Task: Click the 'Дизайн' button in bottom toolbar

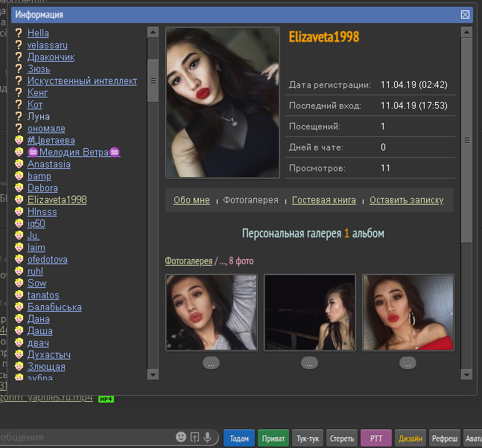Action: [410, 438]
